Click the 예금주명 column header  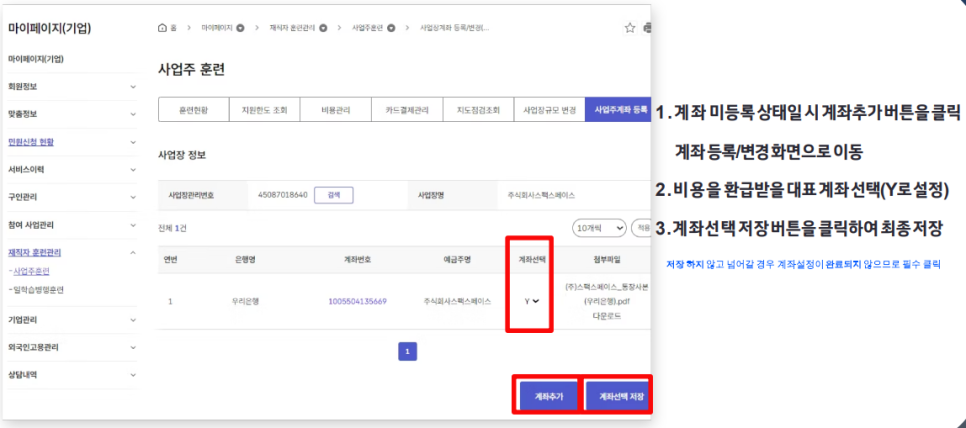click(457, 260)
